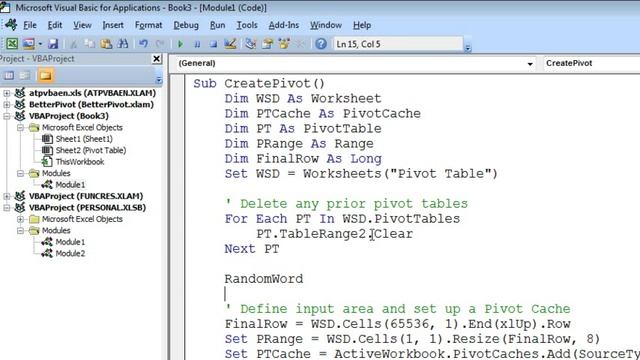Open the Insert object dropdown arrow
The image size is (640, 360).
tap(40, 44)
